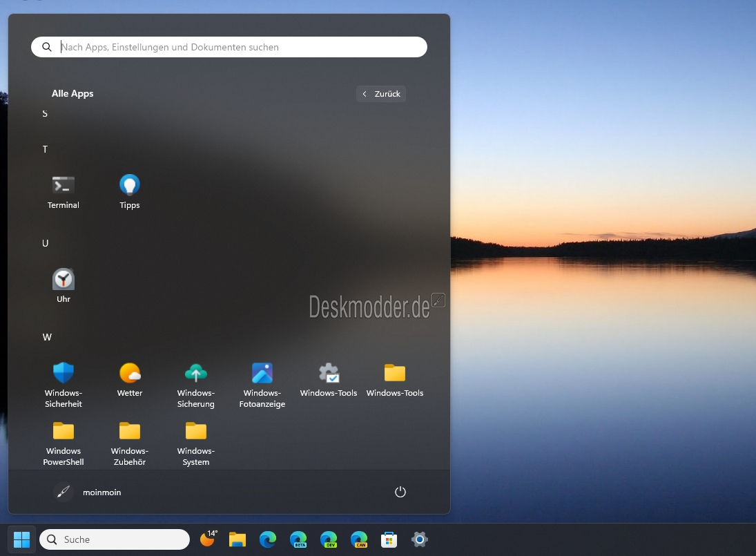This screenshot has width=756, height=556.
Task: Open the power options button
Action: [400, 492]
